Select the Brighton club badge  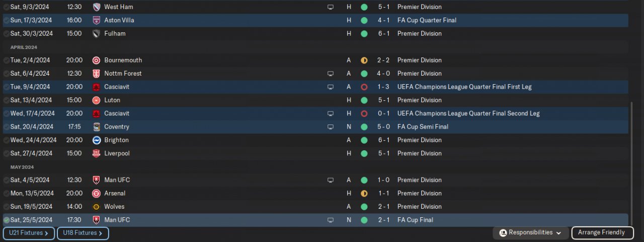(x=97, y=140)
